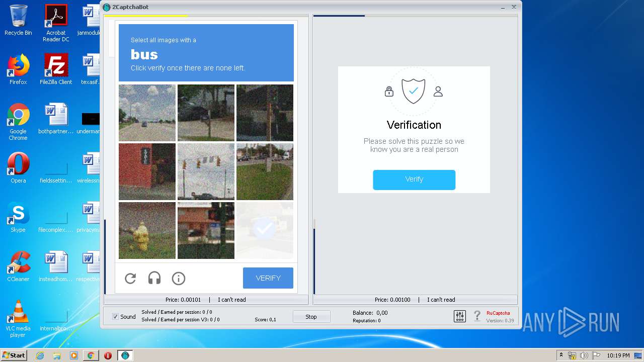
Task: Select the yellow fire hydrant tile
Action: (x=147, y=230)
